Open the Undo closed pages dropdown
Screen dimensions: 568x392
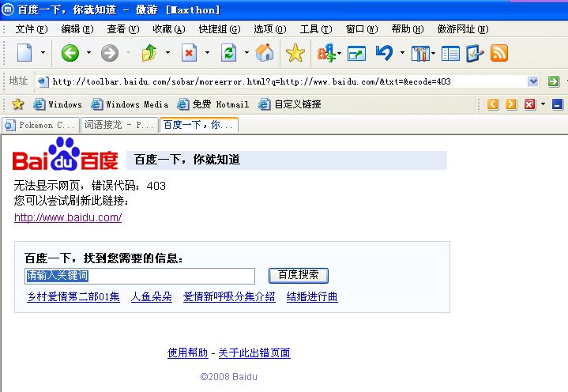point(402,53)
